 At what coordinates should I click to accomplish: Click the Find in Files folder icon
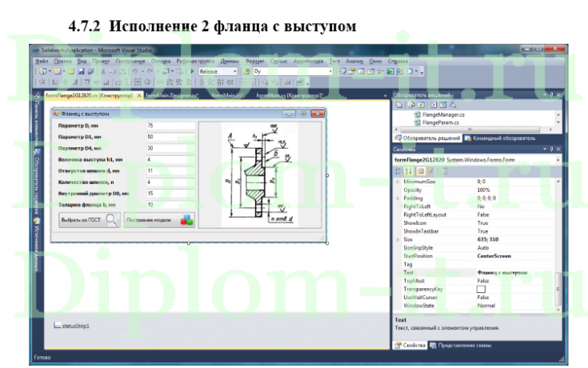point(246,71)
